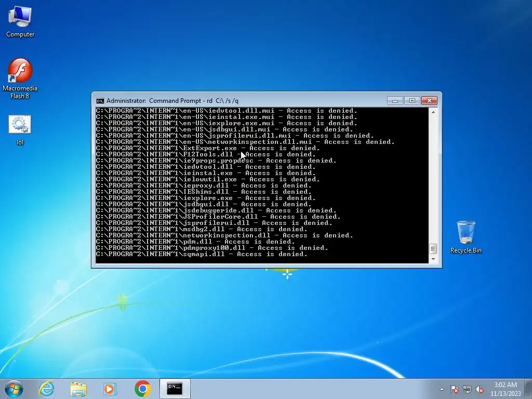Minimize the Command Prompt window
This screenshot has width=532, height=399.
click(x=395, y=101)
